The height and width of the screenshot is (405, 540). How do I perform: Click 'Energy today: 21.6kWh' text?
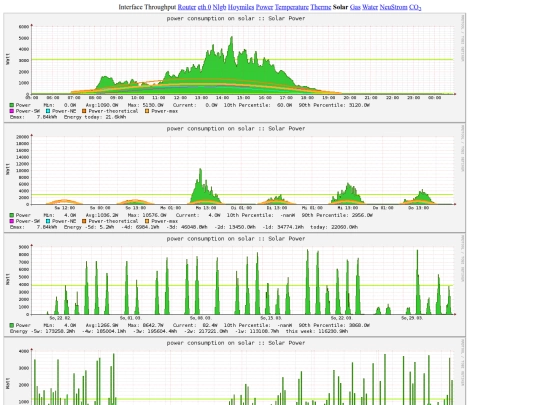tap(95, 117)
